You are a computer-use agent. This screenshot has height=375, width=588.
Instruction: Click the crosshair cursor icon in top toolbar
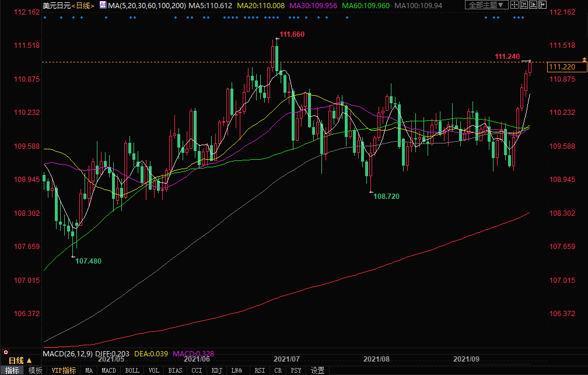pyautogui.click(x=514, y=5)
